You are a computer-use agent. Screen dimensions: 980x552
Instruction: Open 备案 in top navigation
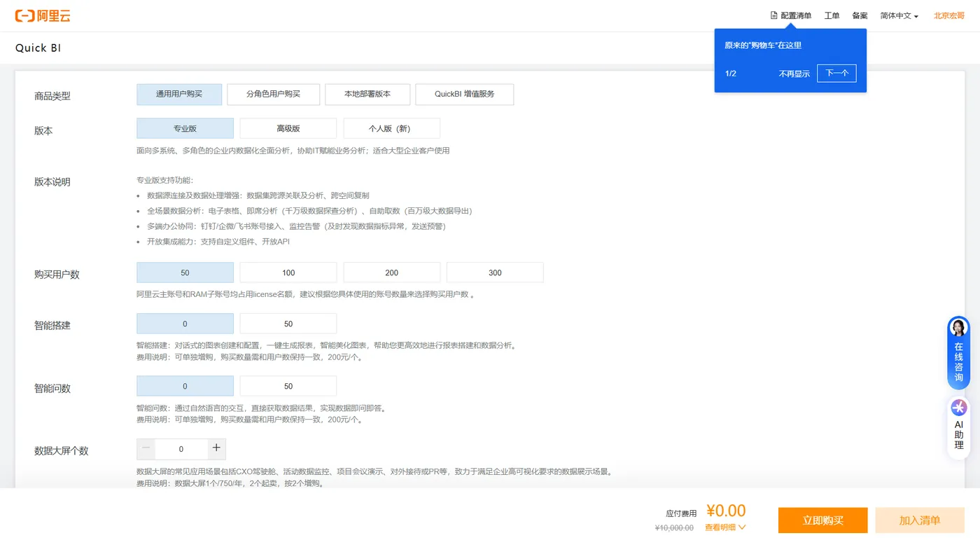pos(860,15)
